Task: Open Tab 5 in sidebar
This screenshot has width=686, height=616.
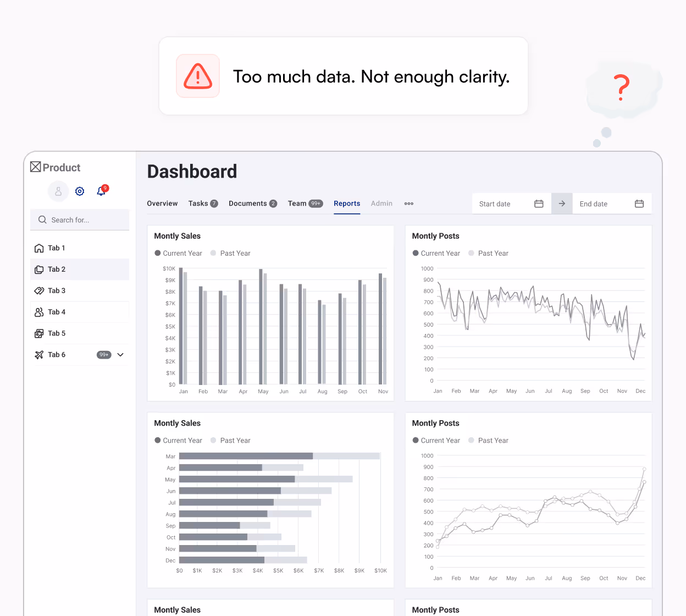Action: pyautogui.click(x=80, y=333)
